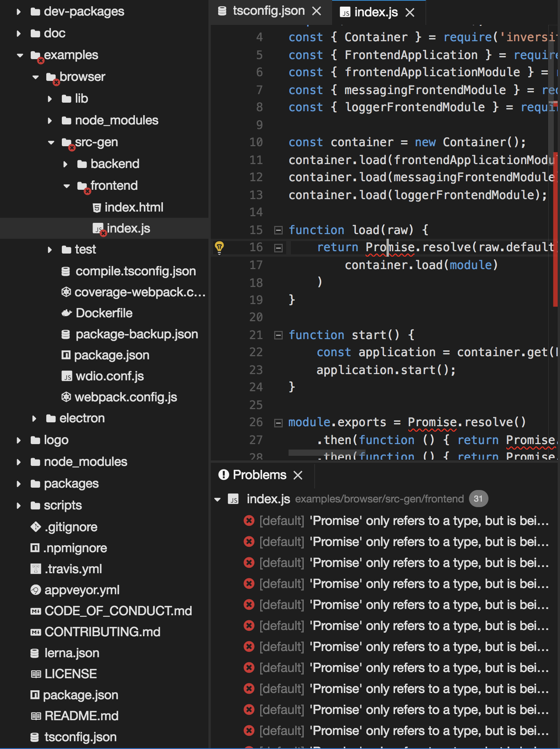Viewport: 560px width, 749px height.
Task: Open the LICENSE file
Action: pyautogui.click(x=71, y=674)
